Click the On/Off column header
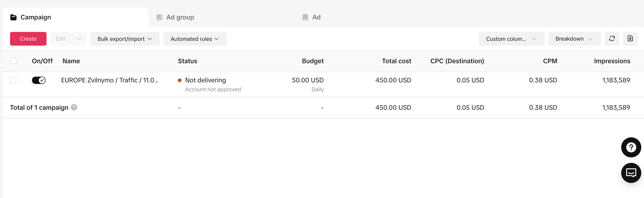This screenshot has width=644, height=198. (x=42, y=61)
